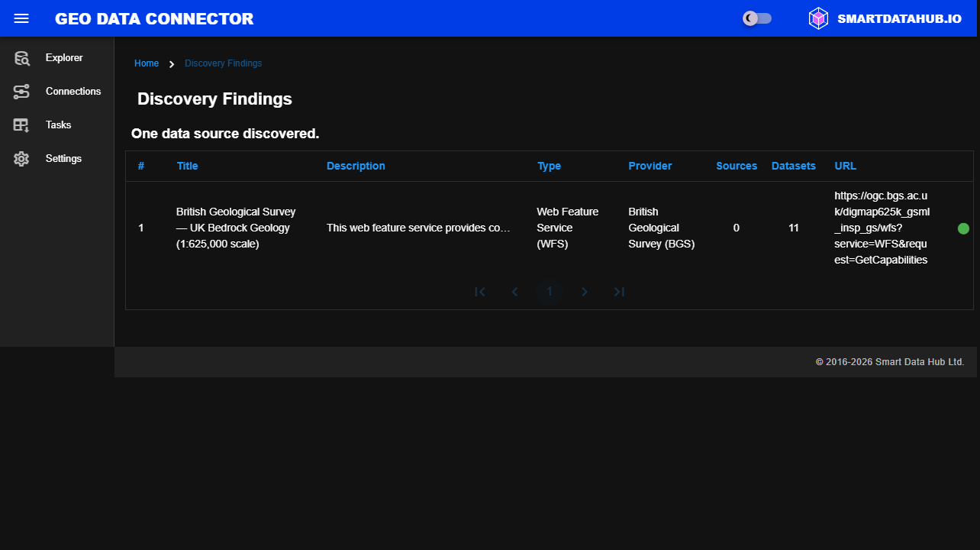Click the Connections sidebar icon
Viewport: 980px width, 550px height.
21,92
